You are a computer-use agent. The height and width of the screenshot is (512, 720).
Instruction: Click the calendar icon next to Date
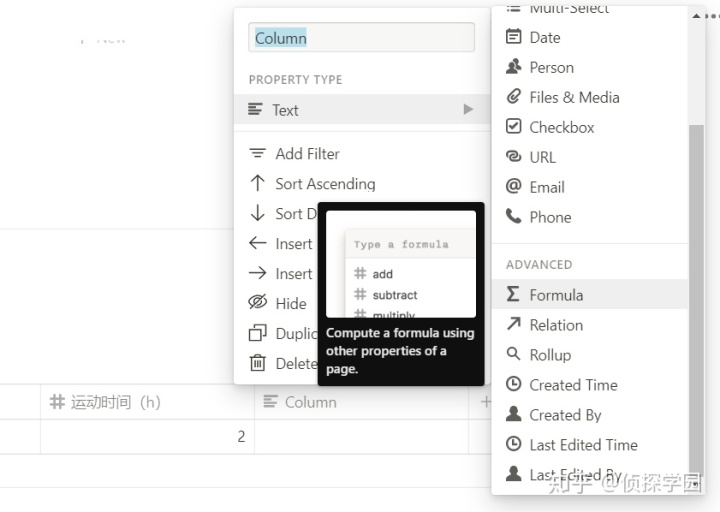(513, 36)
